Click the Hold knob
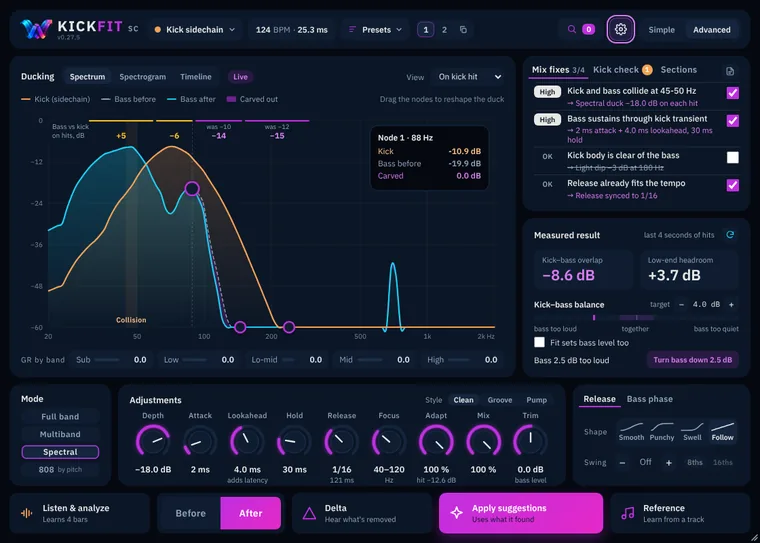Screen dimensions: 760x543 coord(294,441)
